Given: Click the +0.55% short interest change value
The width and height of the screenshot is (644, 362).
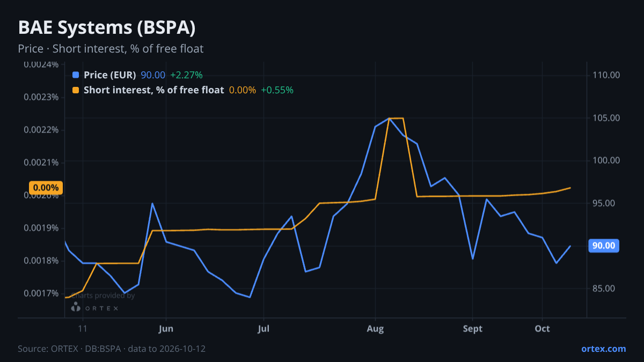Looking at the screenshot, I should coord(277,90).
